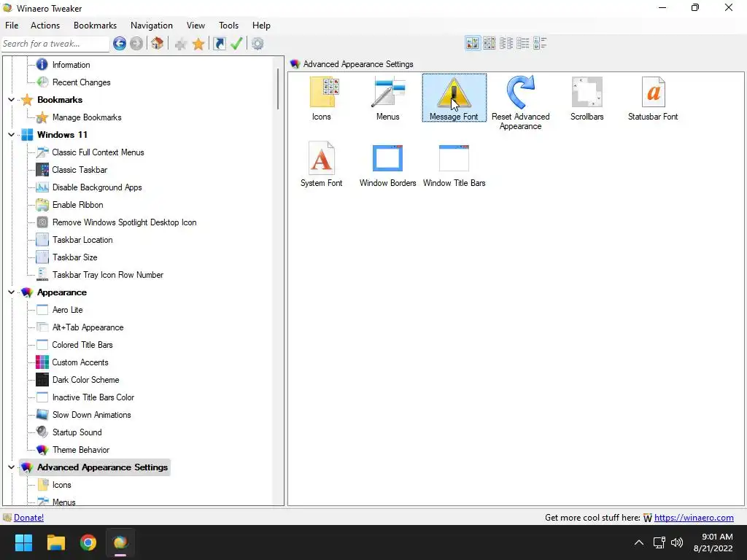Open Google Chrome from the taskbar

coord(88,542)
